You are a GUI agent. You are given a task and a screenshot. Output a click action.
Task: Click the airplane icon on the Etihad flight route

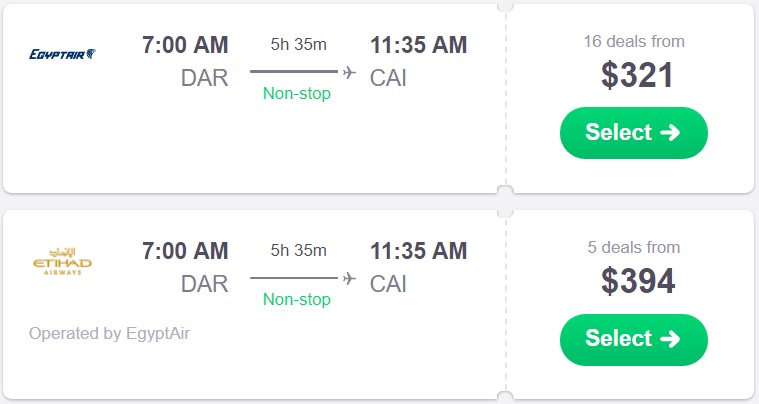(349, 278)
